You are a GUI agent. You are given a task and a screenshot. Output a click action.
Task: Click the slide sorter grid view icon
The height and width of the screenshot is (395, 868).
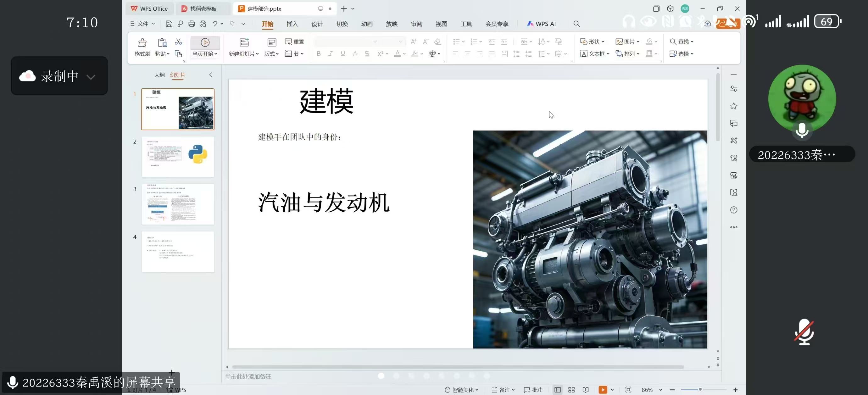pos(571,390)
